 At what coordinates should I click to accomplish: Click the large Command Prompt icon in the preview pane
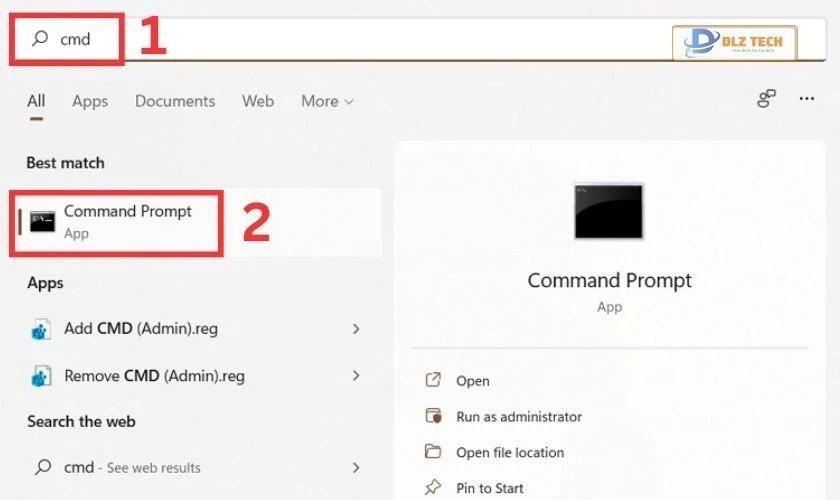click(x=608, y=211)
